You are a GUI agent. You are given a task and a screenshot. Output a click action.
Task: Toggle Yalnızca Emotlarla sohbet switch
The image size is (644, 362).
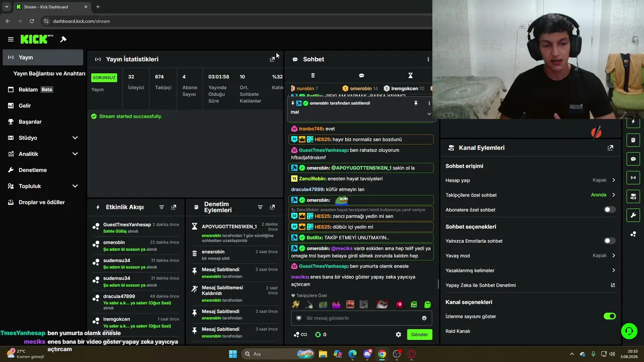pos(609,241)
